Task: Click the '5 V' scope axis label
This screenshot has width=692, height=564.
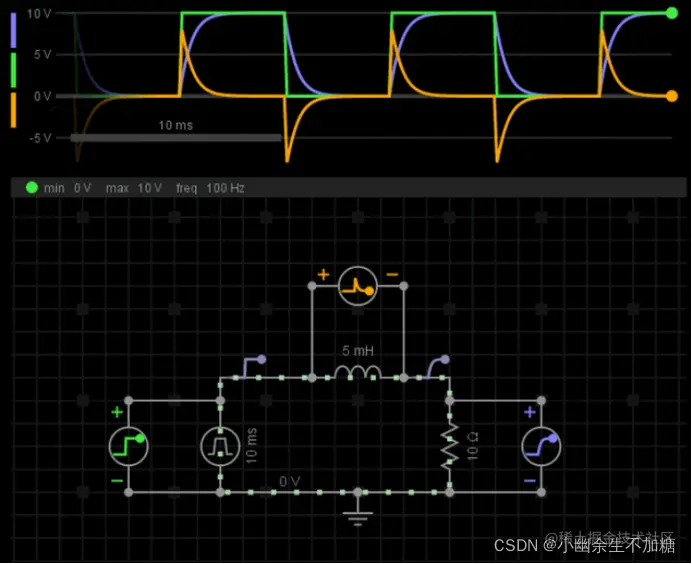Action: 42,55
